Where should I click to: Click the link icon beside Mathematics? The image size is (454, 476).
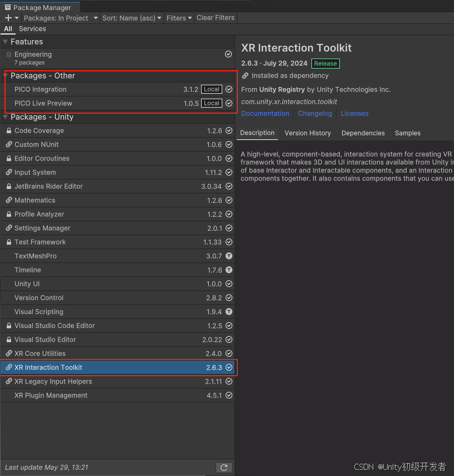coord(9,200)
